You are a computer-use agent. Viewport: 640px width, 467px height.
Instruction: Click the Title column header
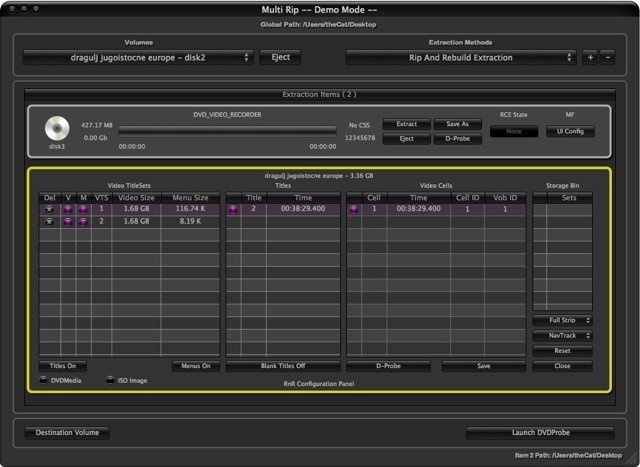click(253, 198)
